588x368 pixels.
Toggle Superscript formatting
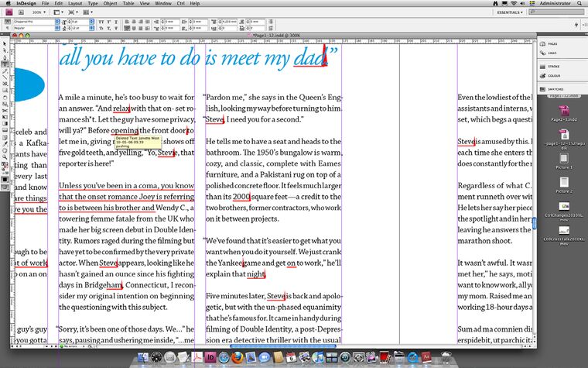click(x=108, y=22)
